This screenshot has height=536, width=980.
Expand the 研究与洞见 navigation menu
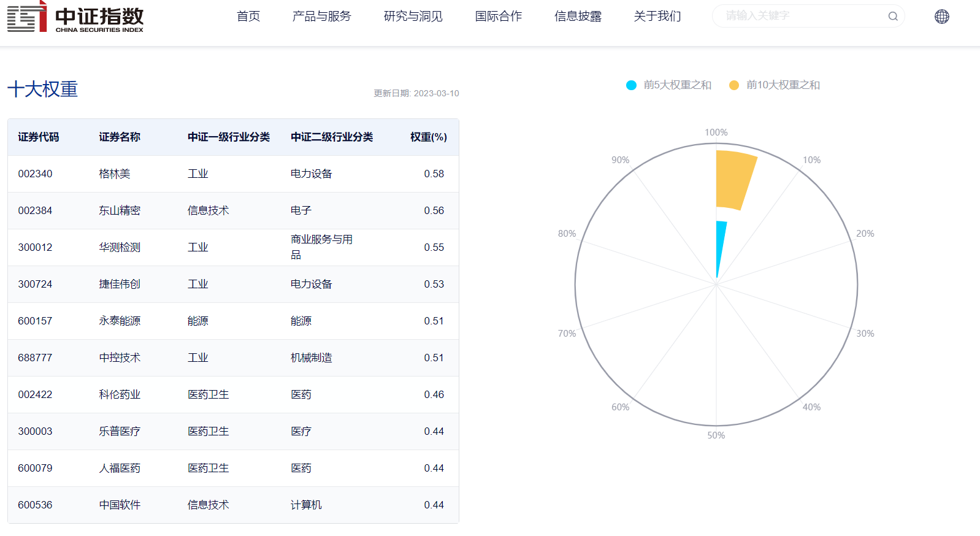(x=413, y=17)
